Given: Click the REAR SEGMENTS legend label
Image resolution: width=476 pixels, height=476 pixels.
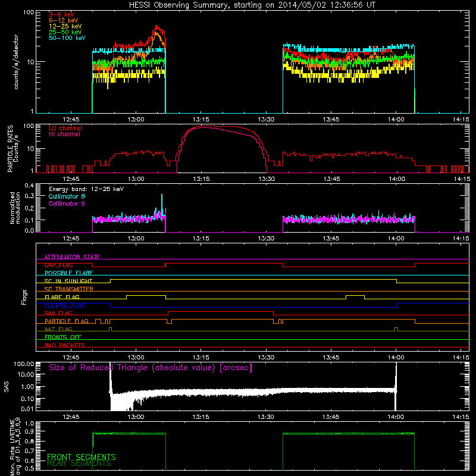Looking at the screenshot, I should 79,463.
